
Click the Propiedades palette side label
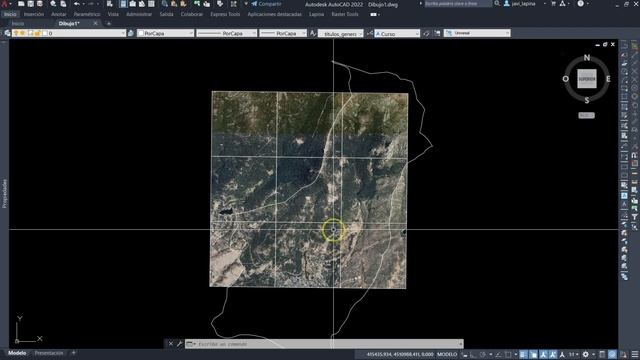4,193
